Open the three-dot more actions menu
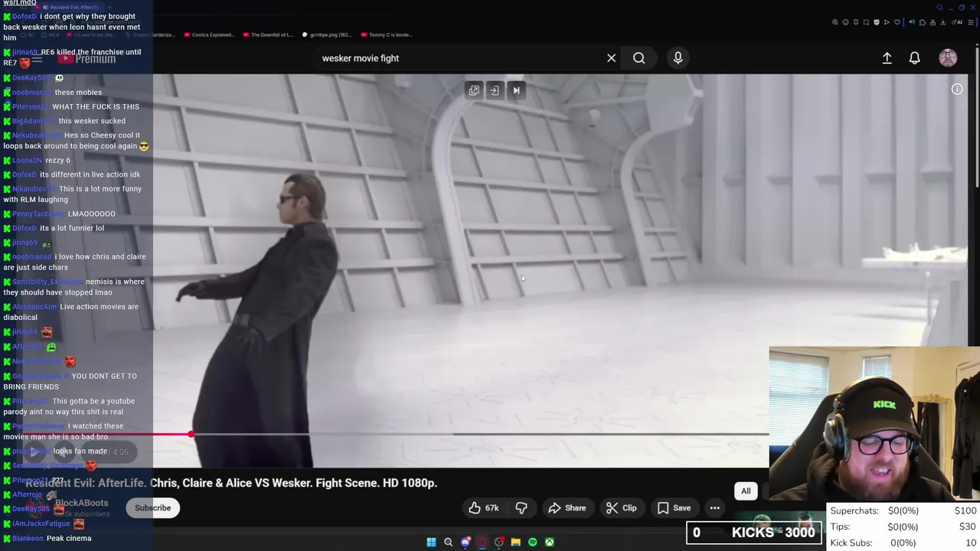980x551 pixels. pyautogui.click(x=714, y=508)
